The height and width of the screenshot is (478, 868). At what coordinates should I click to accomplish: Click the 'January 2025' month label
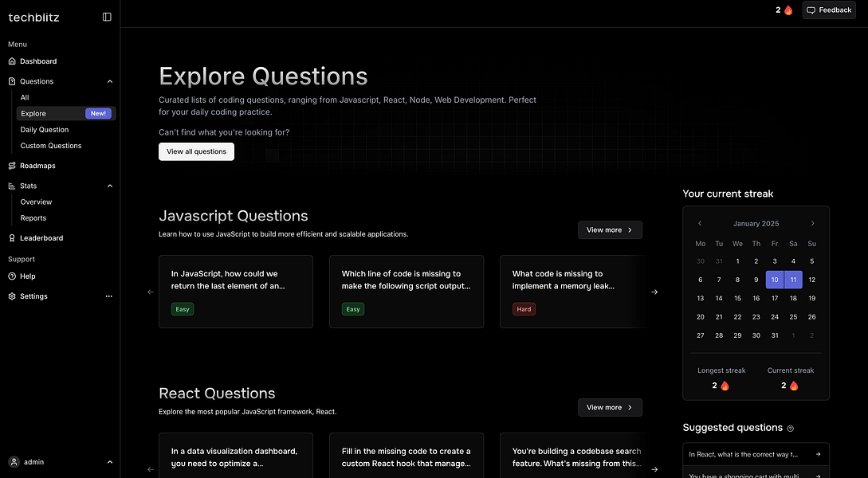tap(756, 224)
